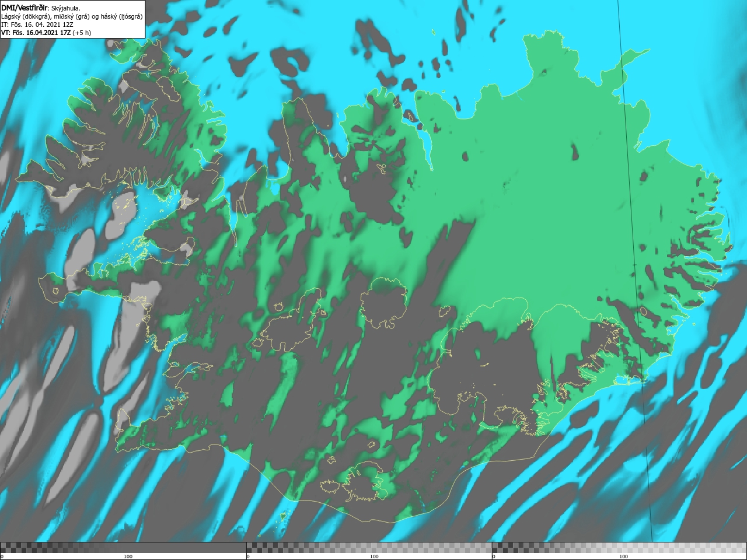The width and height of the screenshot is (747, 560).
Task: Click the light gray high-cloud scale bar
Action: point(619,547)
